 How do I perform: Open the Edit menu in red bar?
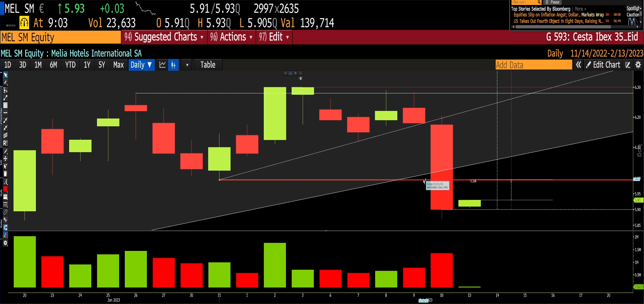coord(274,37)
